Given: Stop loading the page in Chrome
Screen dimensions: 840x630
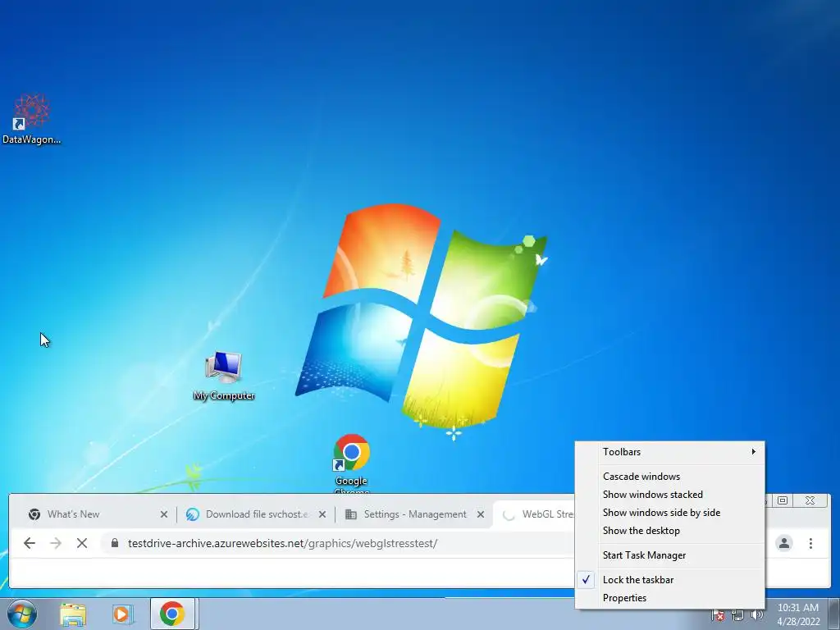Looking at the screenshot, I should click(82, 543).
